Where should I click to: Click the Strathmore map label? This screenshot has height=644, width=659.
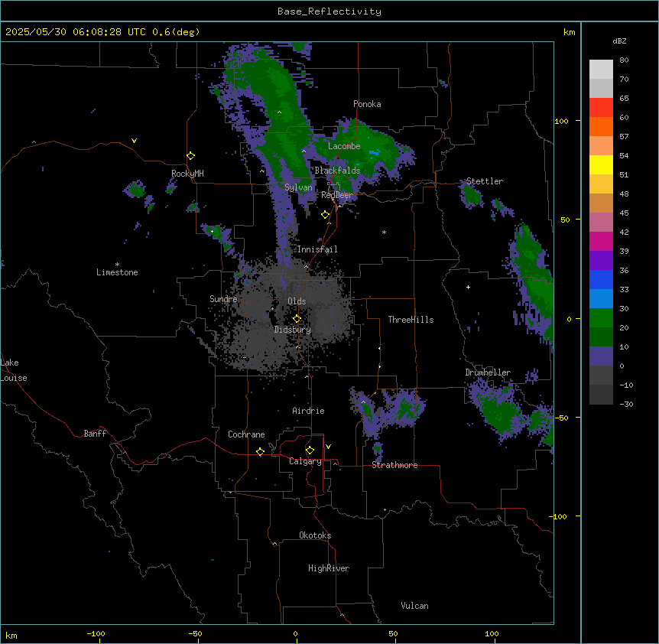coord(394,465)
